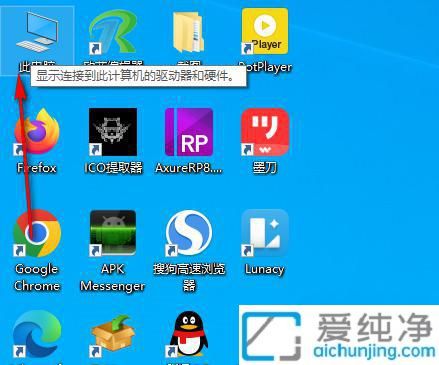Select the This PC computer icon
439x365 pixels.
(x=37, y=32)
